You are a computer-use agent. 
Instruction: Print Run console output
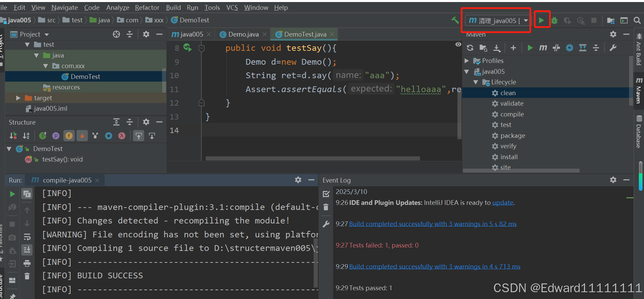(x=27, y=263)
